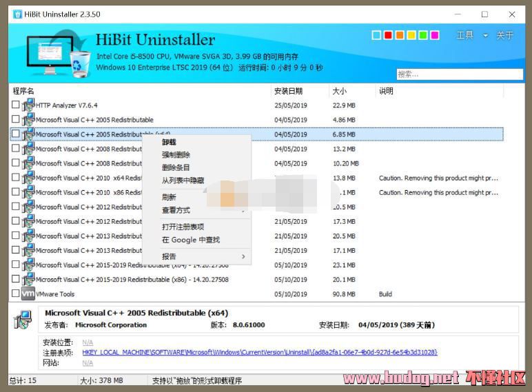Select the Visual C++ 2015-2019 Redistributable (x86) row

pos(257,280)
